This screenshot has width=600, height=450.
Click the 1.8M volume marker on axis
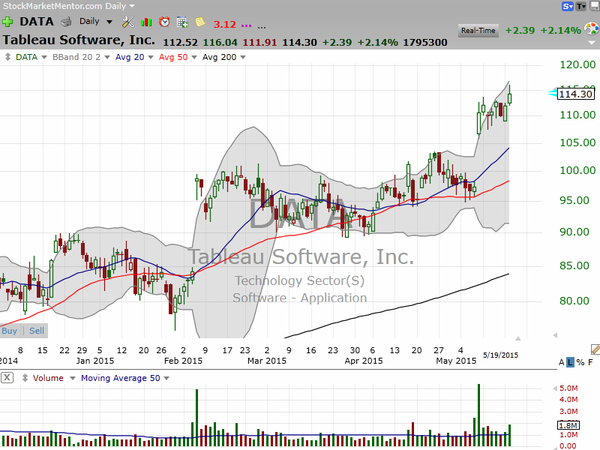[569, 426]
